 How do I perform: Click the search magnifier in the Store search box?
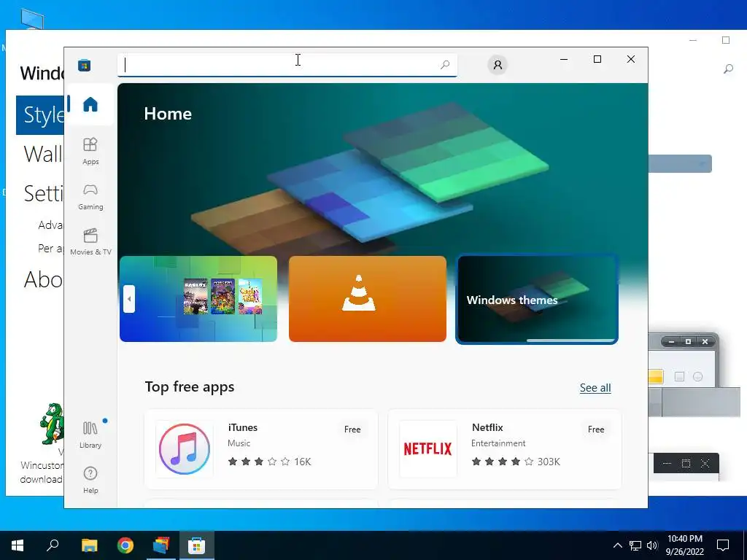(x=445, y=64)
